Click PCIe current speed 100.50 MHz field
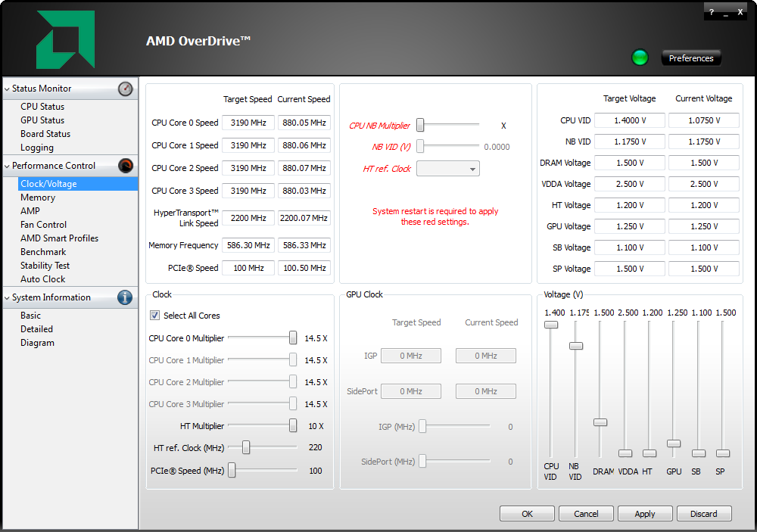 point(304,268)
